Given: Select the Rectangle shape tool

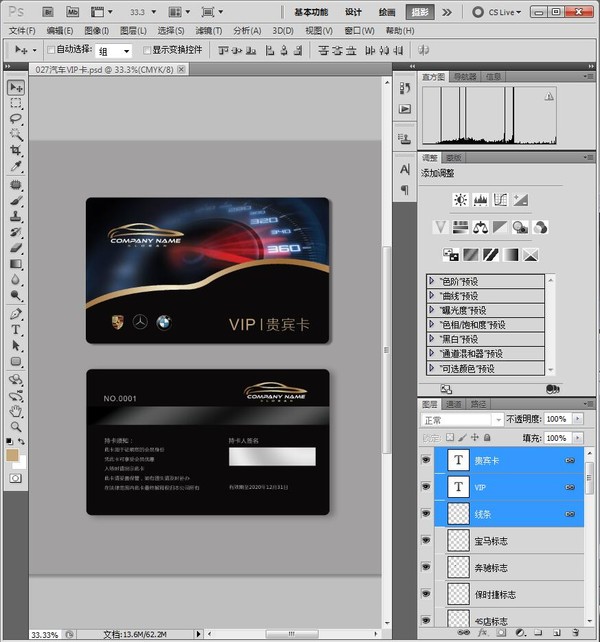Looking at the screenshot, I should click(x=16, y=362).
